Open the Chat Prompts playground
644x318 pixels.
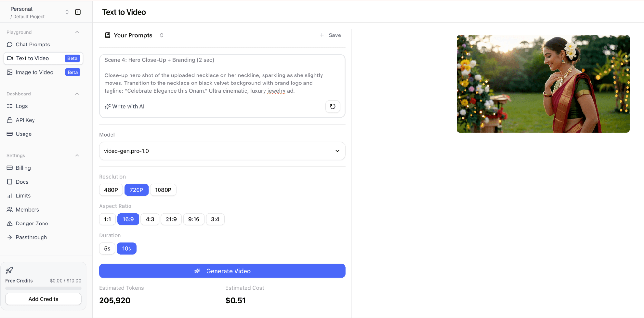pos(32,44)
